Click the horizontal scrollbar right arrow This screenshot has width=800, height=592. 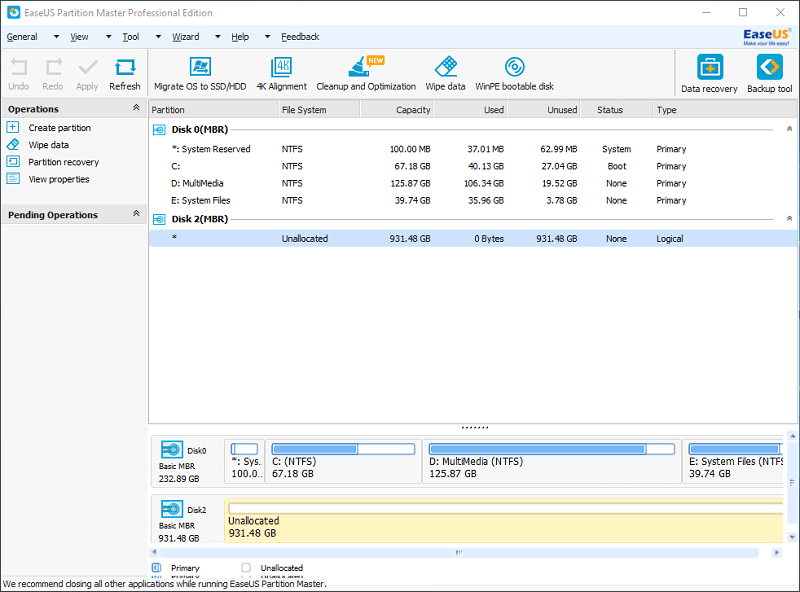[777, 552]
